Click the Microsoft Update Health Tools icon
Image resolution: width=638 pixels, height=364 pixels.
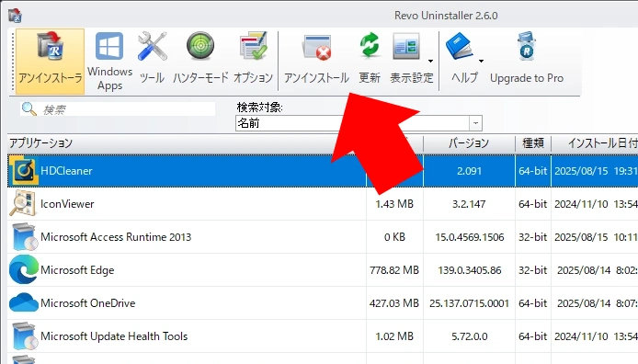coord(24,336)
